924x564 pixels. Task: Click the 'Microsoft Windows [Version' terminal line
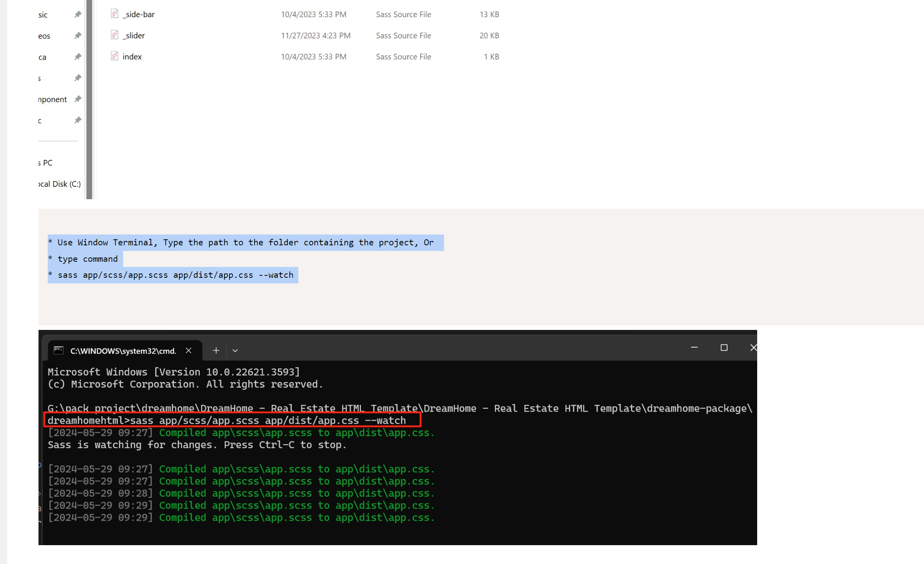[174, 372]
